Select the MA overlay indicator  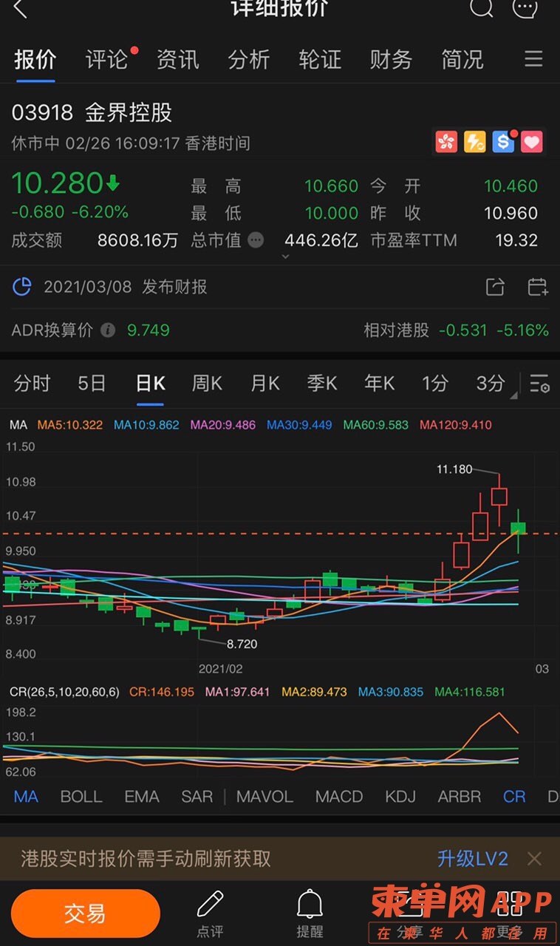coord(26,797)
